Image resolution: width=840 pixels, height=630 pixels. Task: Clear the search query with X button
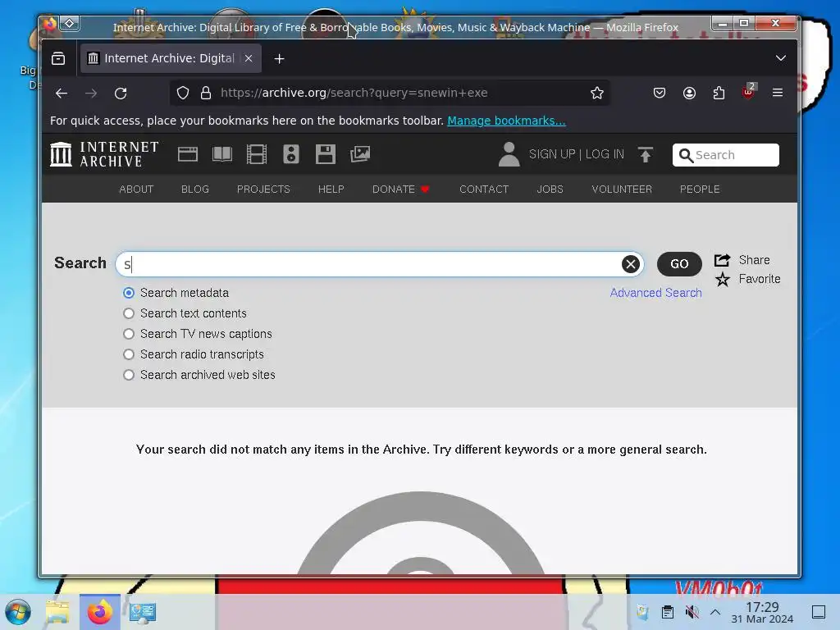(x=631, y=264)
